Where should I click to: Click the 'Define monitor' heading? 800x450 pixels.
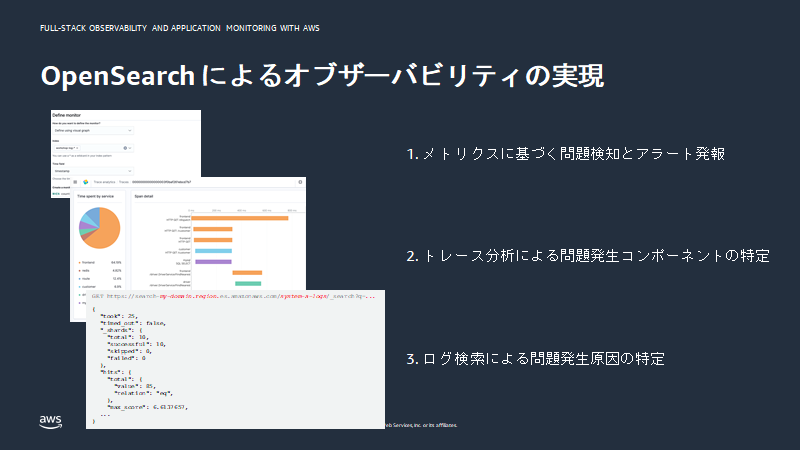(66, 115)
